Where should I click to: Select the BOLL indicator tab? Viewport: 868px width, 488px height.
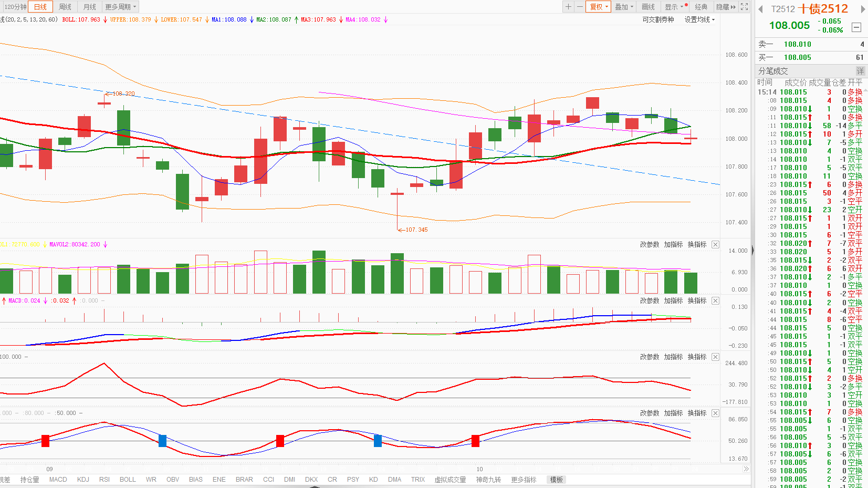pos(128,480)
